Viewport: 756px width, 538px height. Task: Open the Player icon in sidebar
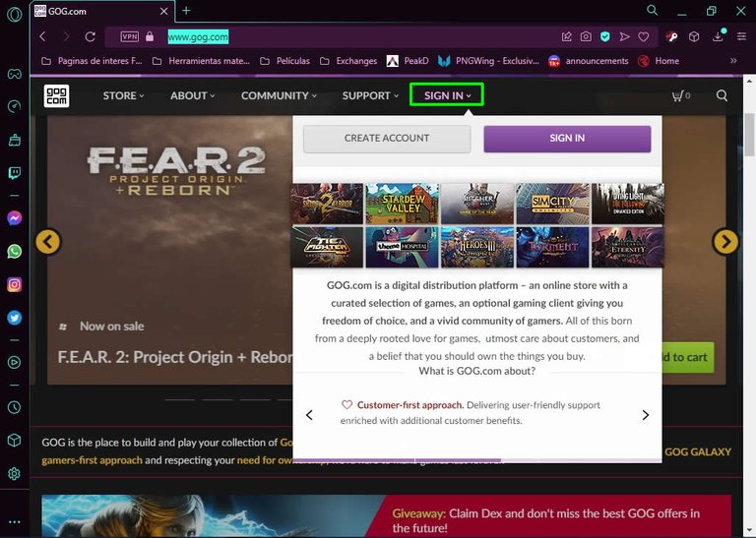(x=15, y=362)
